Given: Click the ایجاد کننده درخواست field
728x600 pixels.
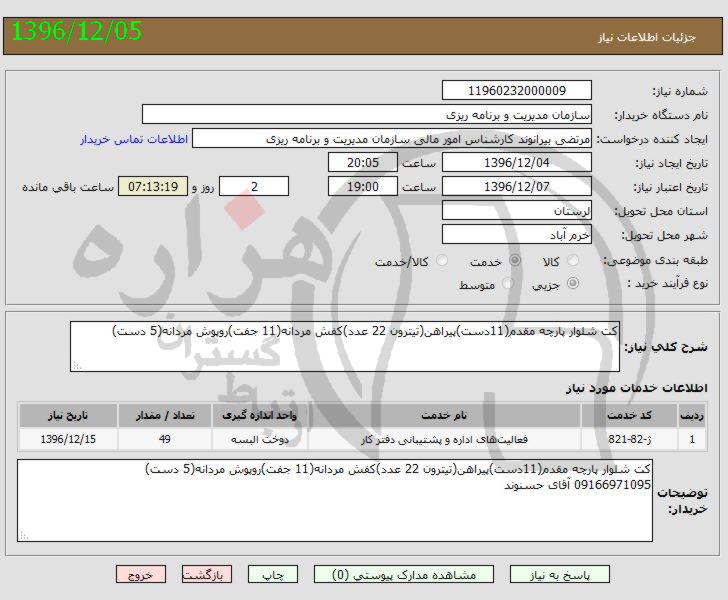Looking at the screenshot, I should click(x=392, y=138).
